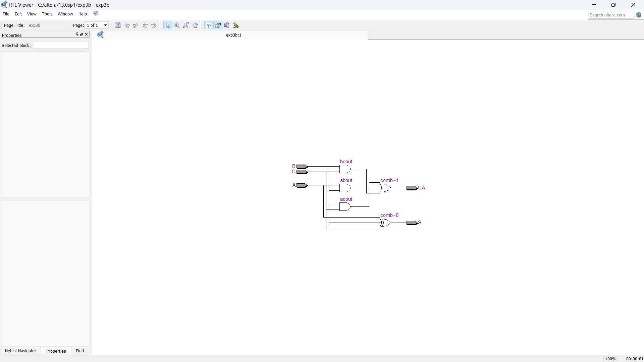Activate the Hand (pan) tool
This screenshot has height=362, width=644.
tap(195, 25)
